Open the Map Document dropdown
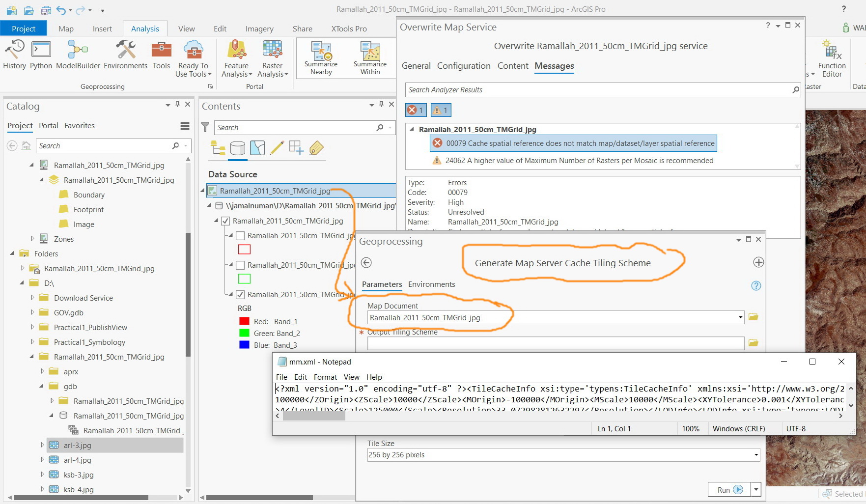The width and height of the screenshot is (866, 504). coord(740,317)
